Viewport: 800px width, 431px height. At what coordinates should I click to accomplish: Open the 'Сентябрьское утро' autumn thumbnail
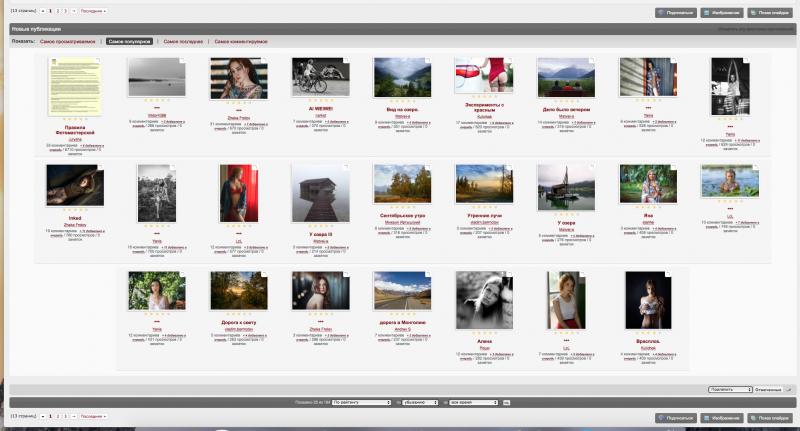point(403,184)
